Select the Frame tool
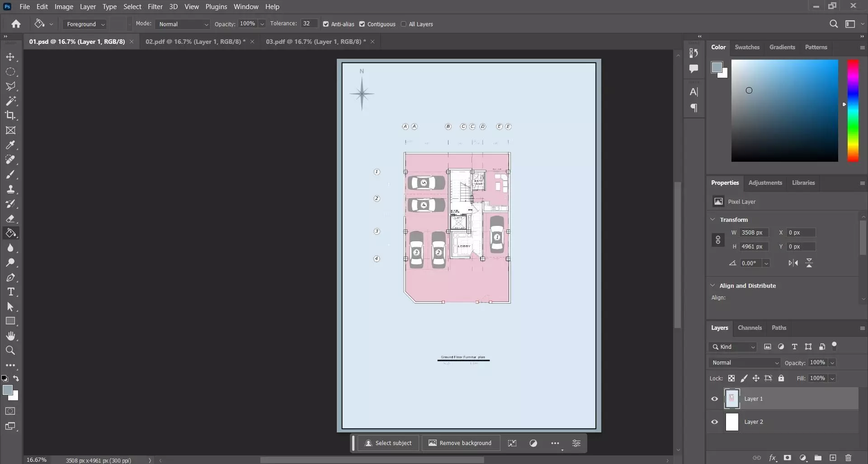 tap(10, 131)
